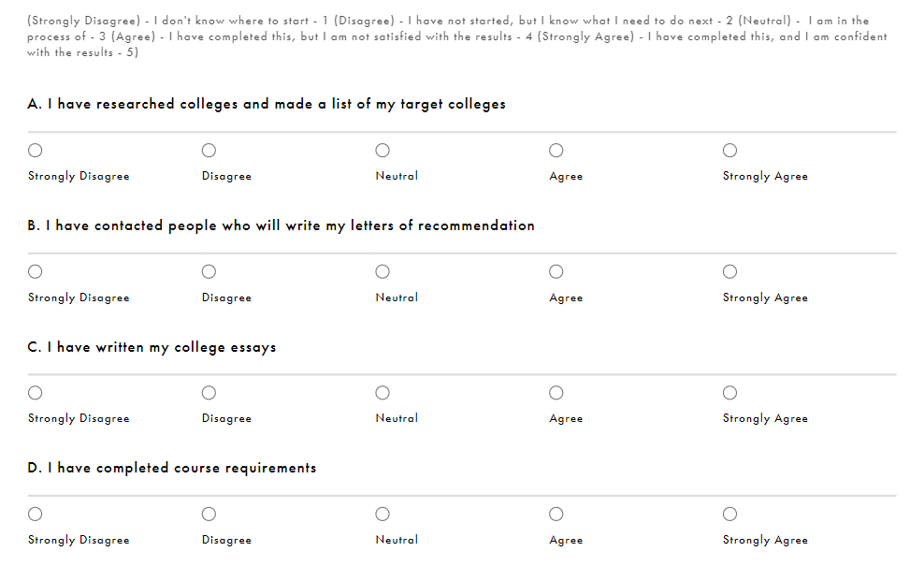924x566 pixels.
Task: Select Strongly Disagree for letters of recommendation
Action: [36, 272]
